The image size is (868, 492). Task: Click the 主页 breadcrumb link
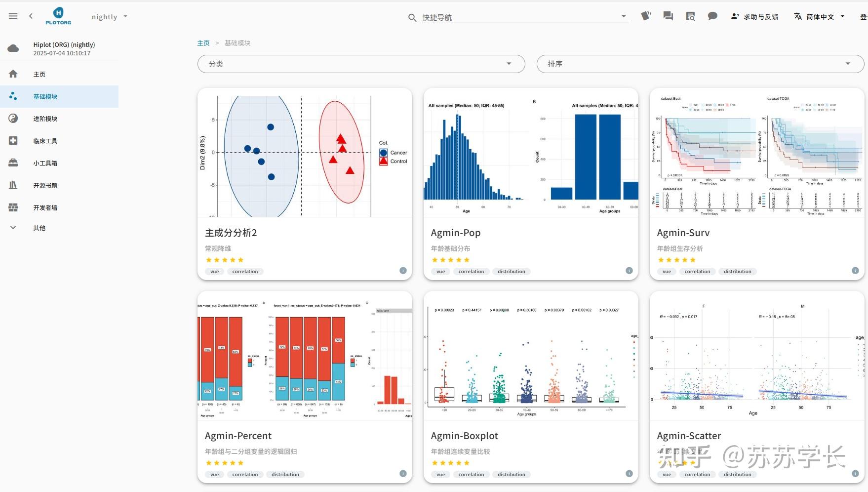pyautogui.click(x=203, y=43)
